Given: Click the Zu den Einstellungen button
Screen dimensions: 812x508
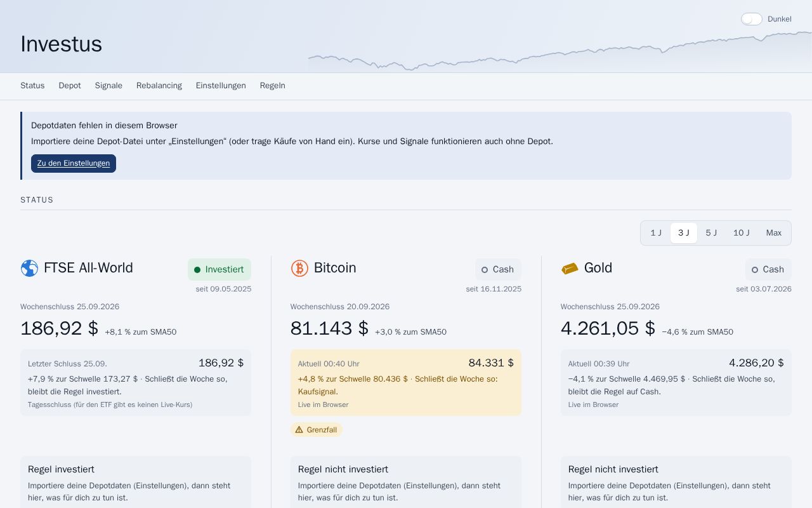Looking at the screenshot, I should tap(74, 163).
